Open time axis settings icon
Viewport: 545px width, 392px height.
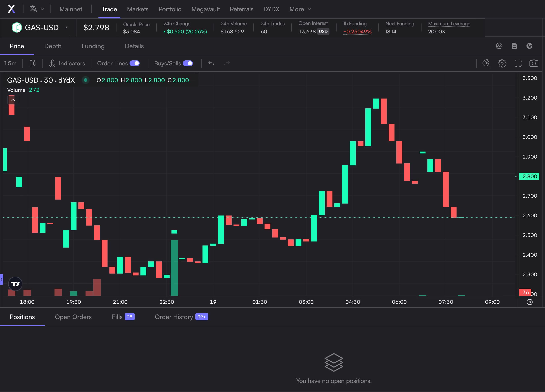tap(530, 302)
